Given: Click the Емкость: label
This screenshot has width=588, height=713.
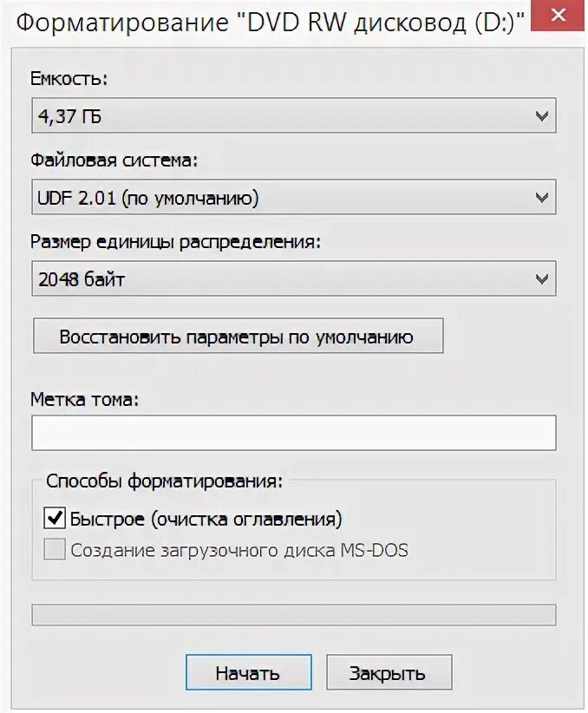Looking at the screenshot, I should tap(69, 79).
